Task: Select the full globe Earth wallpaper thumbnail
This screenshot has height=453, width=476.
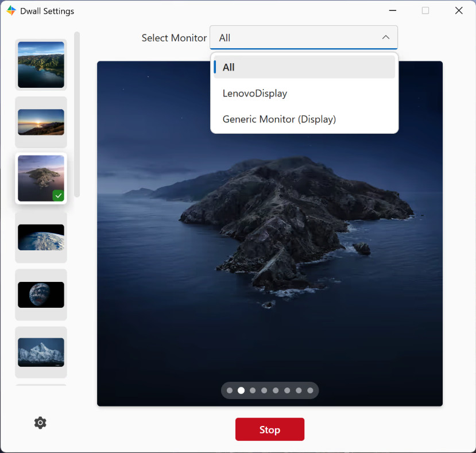Action: (41, 295)
